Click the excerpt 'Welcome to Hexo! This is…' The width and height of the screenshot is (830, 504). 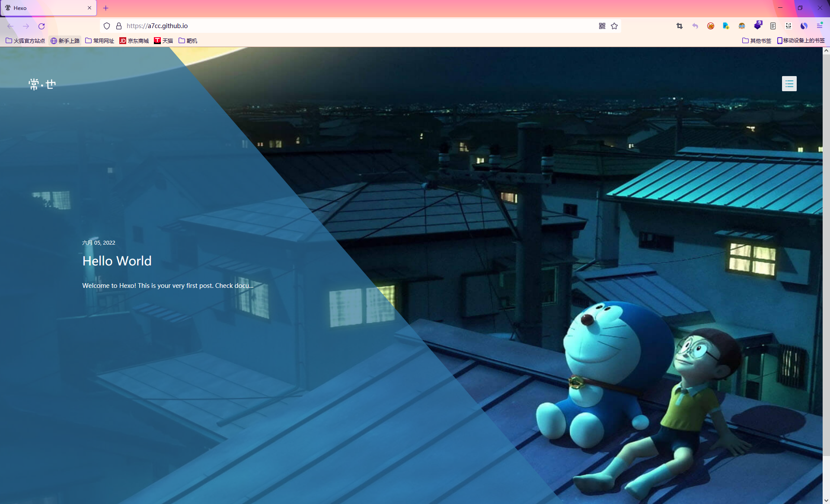click(168, 285)
